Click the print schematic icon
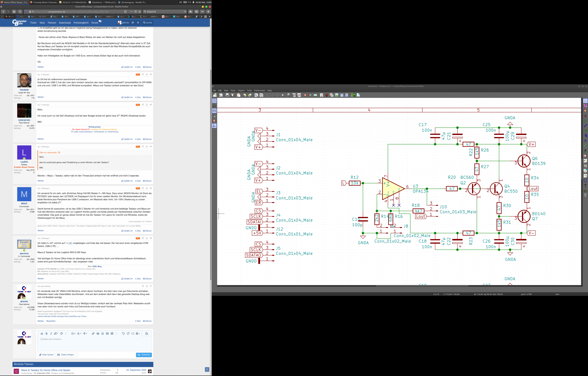Viewport: 588px width, 376px height. click(227, 95)
